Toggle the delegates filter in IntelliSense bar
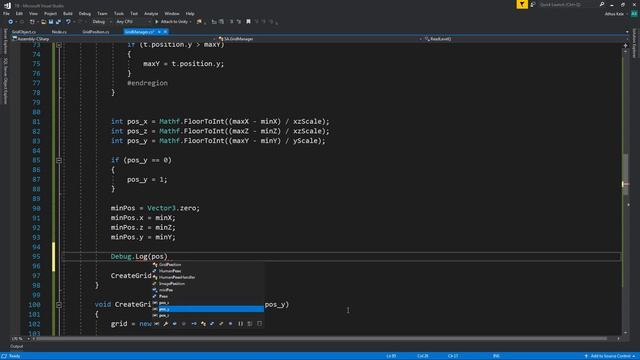 point(230,324)
